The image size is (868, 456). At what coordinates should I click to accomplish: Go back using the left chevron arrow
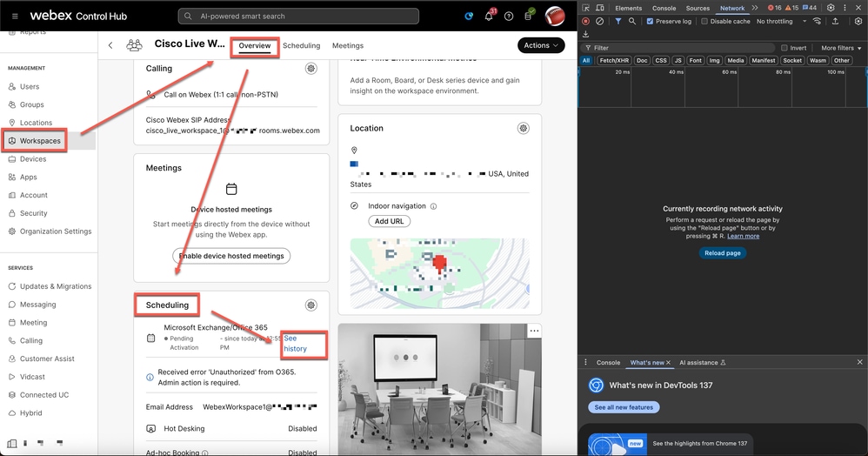click(110, 45)
